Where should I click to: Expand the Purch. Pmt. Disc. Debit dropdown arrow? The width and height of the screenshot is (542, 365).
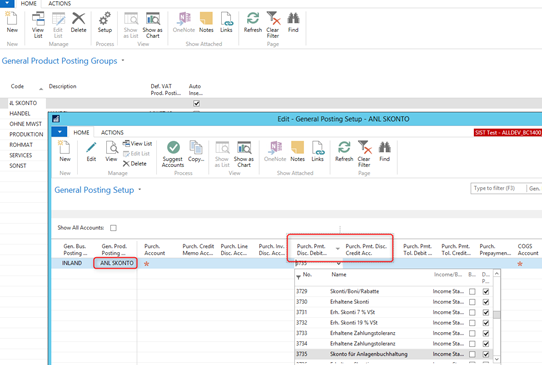(x=339, y=263)
